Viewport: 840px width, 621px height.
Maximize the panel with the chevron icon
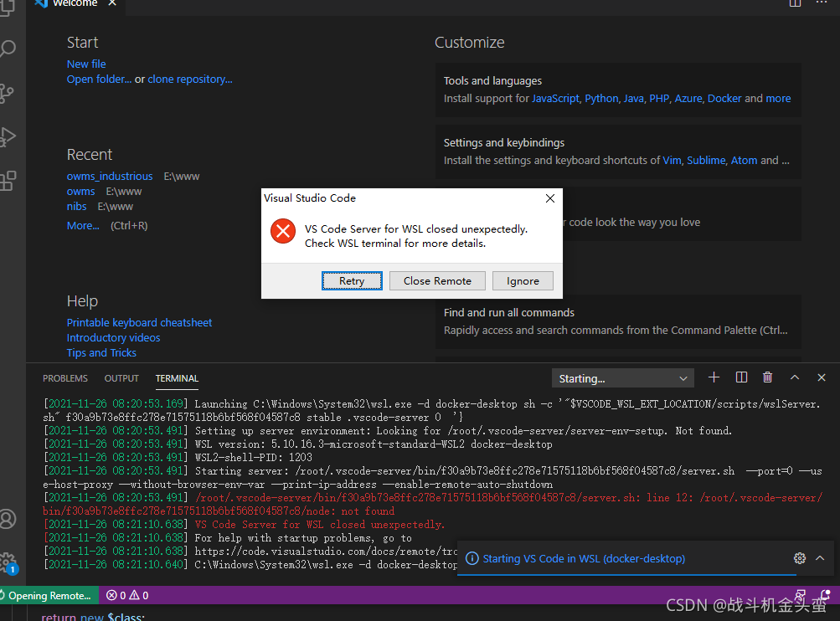tap(794, 377)
